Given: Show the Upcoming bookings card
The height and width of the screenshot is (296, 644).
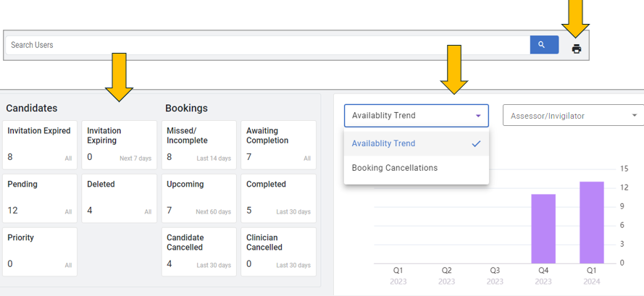Looking at the screenshot, I should pos(199,198).
